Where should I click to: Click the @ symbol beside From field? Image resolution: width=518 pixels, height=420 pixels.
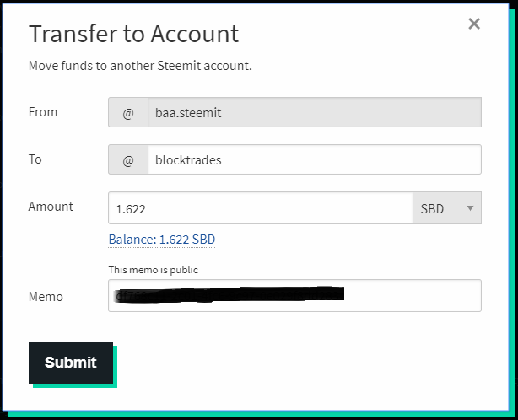pos(128,112)
